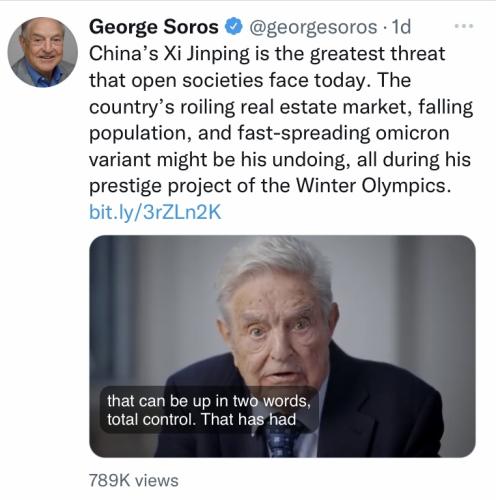
Task: Open the 789K views count
Action: [134, 481]
